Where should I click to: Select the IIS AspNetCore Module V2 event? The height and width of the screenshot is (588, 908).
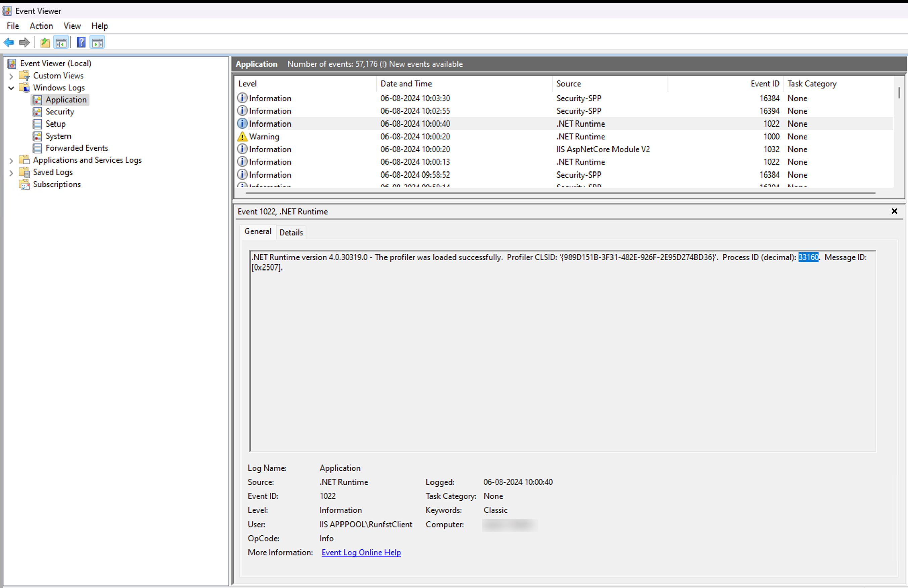(x=603, y=149)
